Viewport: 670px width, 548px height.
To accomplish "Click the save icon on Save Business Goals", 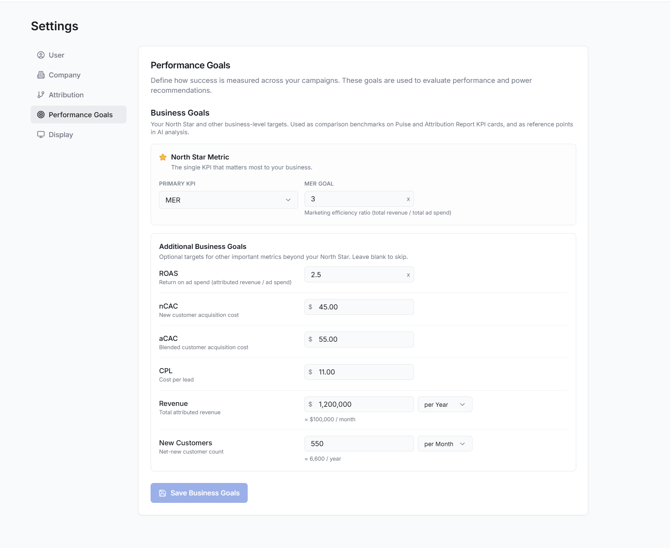I will coord(162,493).
